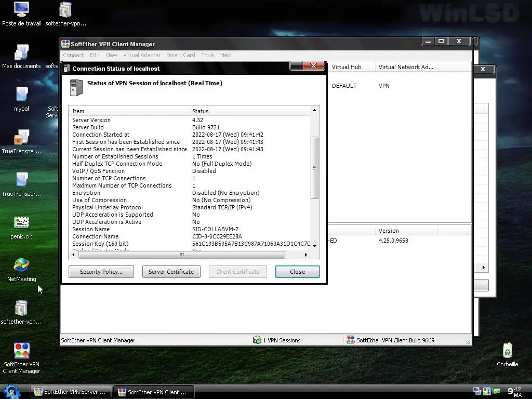The image size is (532, 399).
Task: Select the Connection Started at row
Action: point(190,135)
